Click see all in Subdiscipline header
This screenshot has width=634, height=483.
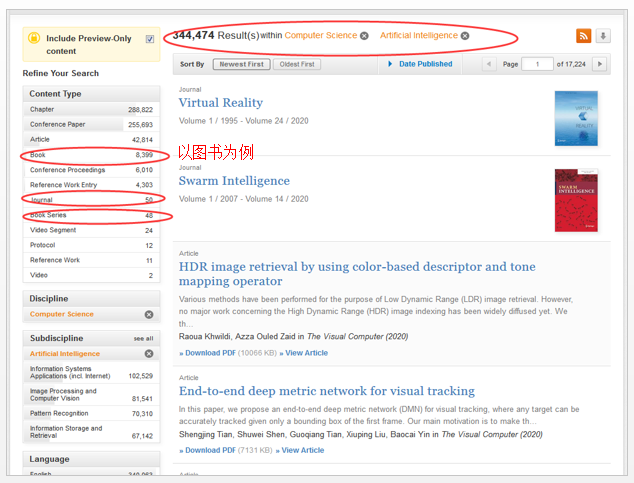click(144, 339)
